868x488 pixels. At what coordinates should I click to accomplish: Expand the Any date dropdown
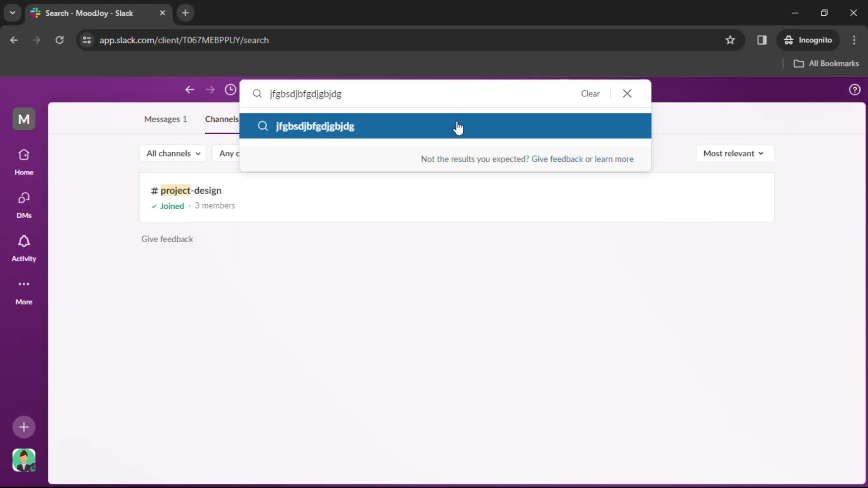(x=238, y=153)
